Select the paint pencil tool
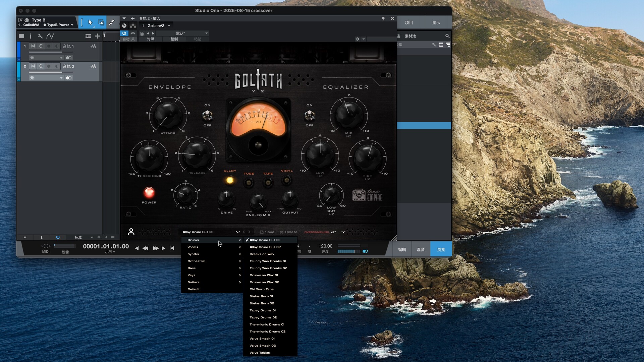The image size is (644, 362). point(112,22)
